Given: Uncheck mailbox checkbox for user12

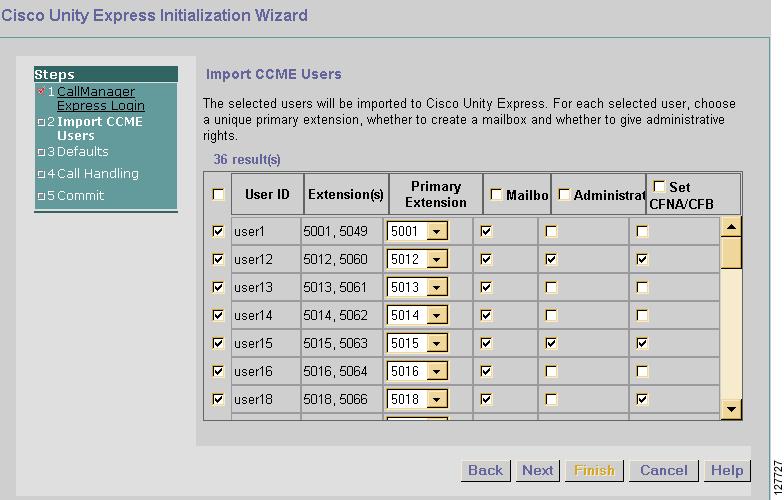Looking at the screenshot, I should click(486, 259).
